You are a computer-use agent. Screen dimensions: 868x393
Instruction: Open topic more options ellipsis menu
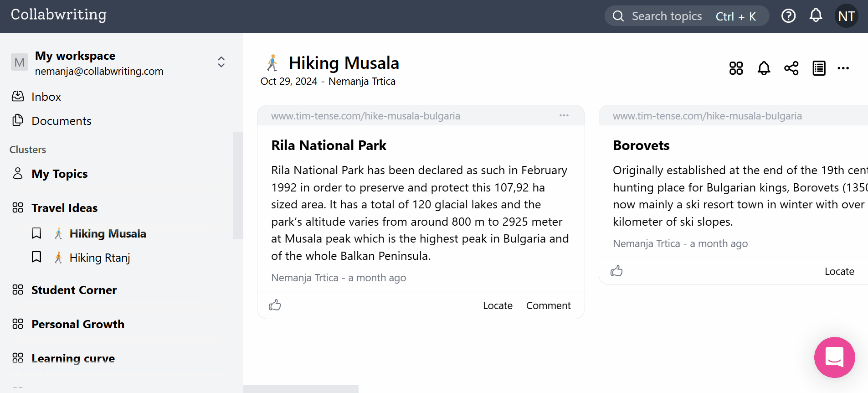click(843, 68)
